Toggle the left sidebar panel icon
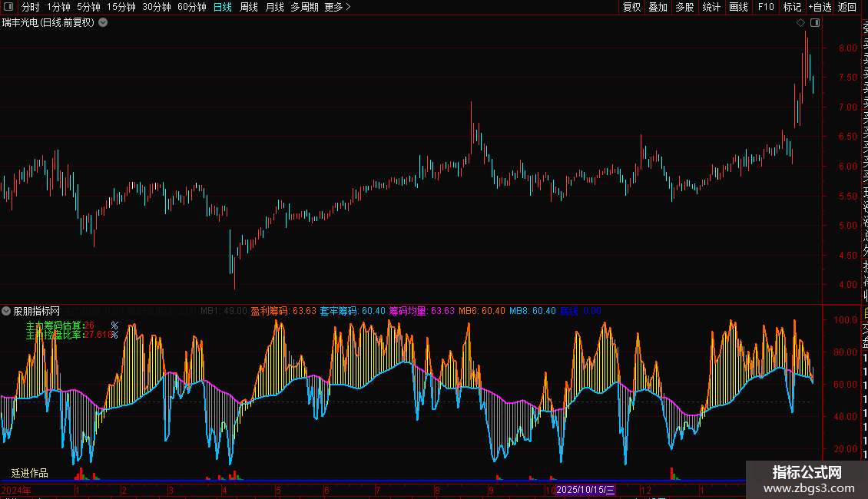Image resolution: width=868 pixels, height=499 pixels. 8,7
